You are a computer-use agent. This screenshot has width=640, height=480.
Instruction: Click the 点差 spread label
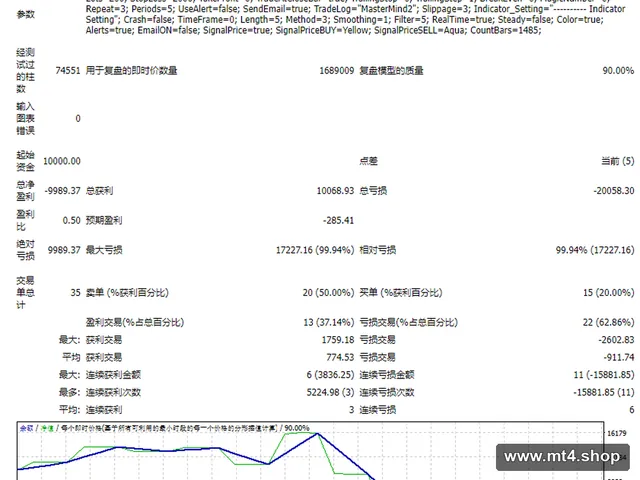click(x=368, y=161)
